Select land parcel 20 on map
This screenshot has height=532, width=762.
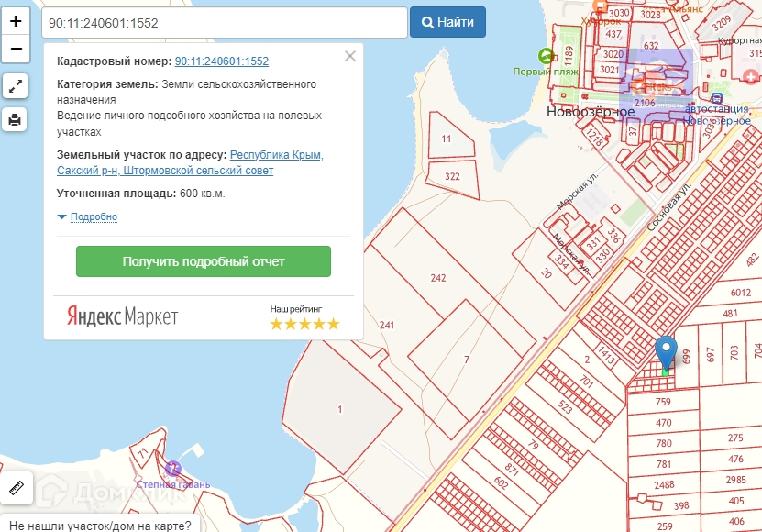[x=546, y=273]
